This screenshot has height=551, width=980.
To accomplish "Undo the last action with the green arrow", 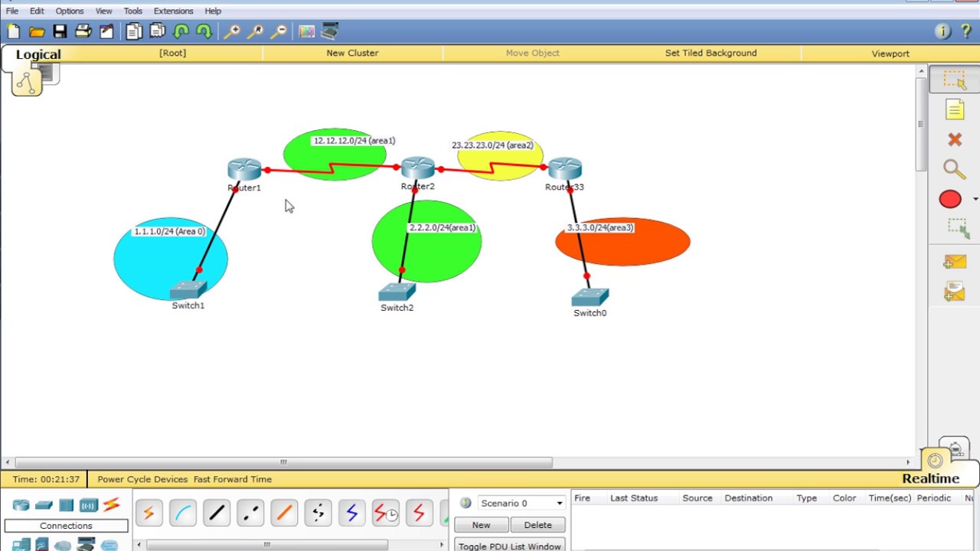I will [x=181, y=31].
